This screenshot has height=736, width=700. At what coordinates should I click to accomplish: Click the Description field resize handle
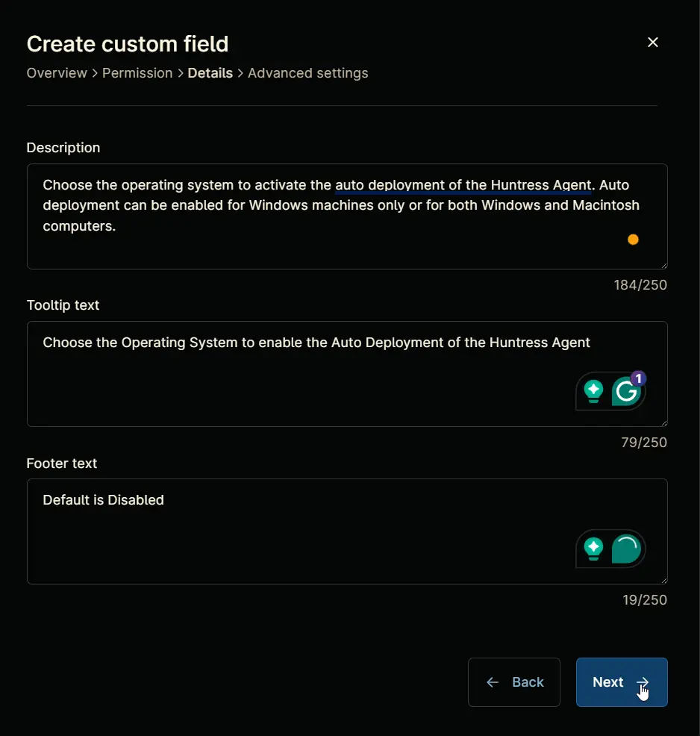[x=664, y=265]
